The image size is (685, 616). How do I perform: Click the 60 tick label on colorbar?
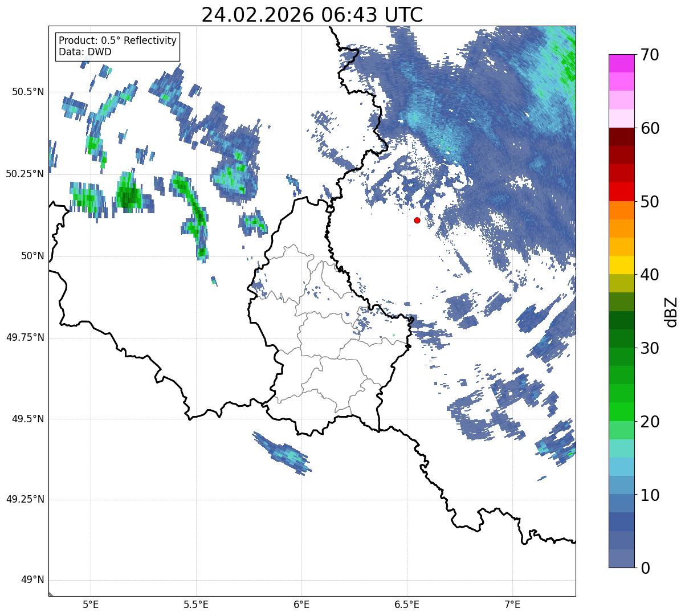(650, 128)
